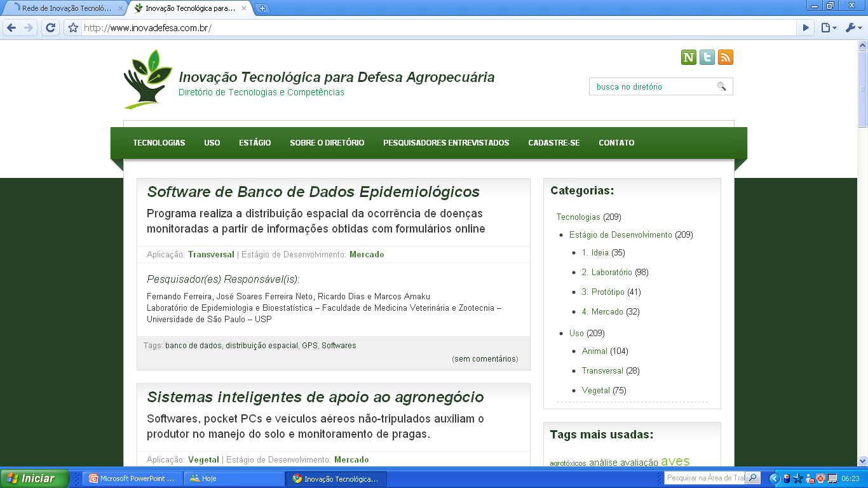Click the Softwares tag link
868x488 pixels.
pos(339,346)
